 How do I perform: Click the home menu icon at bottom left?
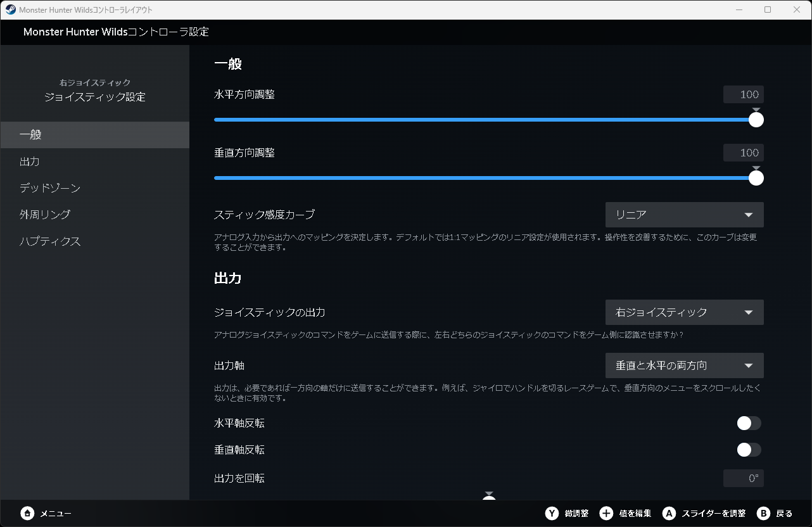pyautogui.click(x=27, y=513)
